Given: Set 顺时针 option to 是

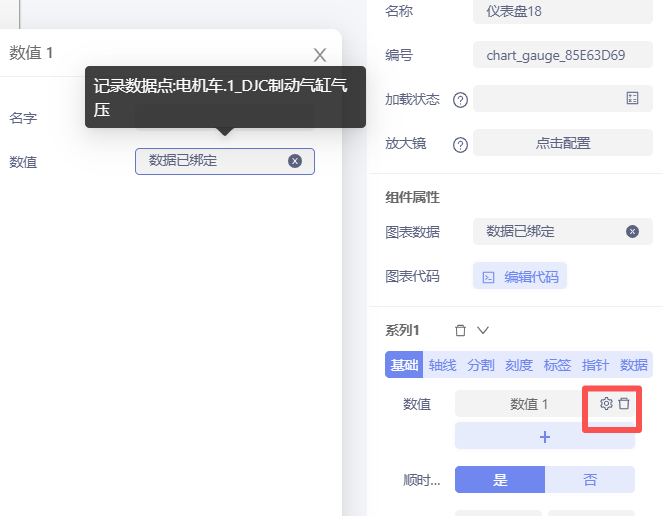Looking at the screenshot, I should pyautogui.click(x=500, y=480).
